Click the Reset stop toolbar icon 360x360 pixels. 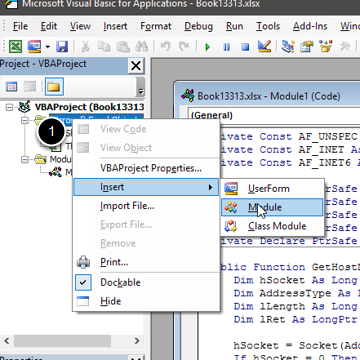point(245,47)
